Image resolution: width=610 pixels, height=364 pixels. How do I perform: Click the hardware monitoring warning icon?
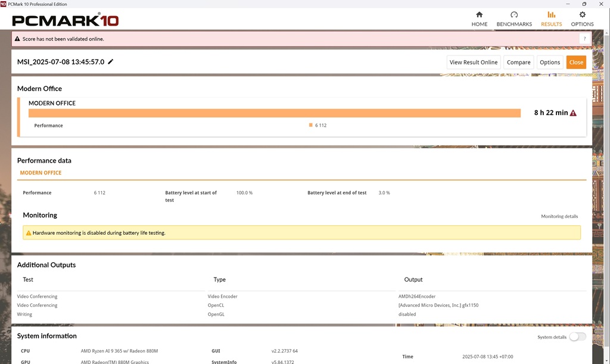coord(29,233)
